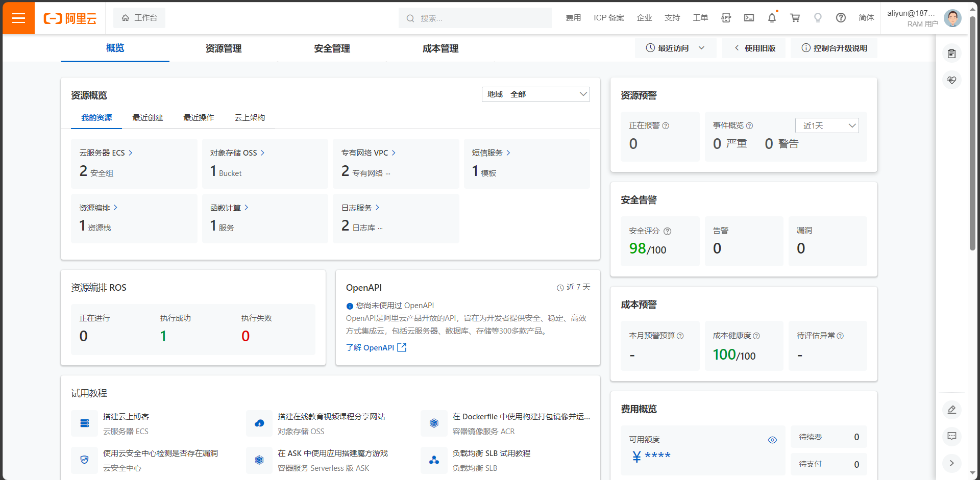This screenshot has height=480, width=980.
Task: Click the Alibaba Cloud logo
Action: click(x=70, y=18)
